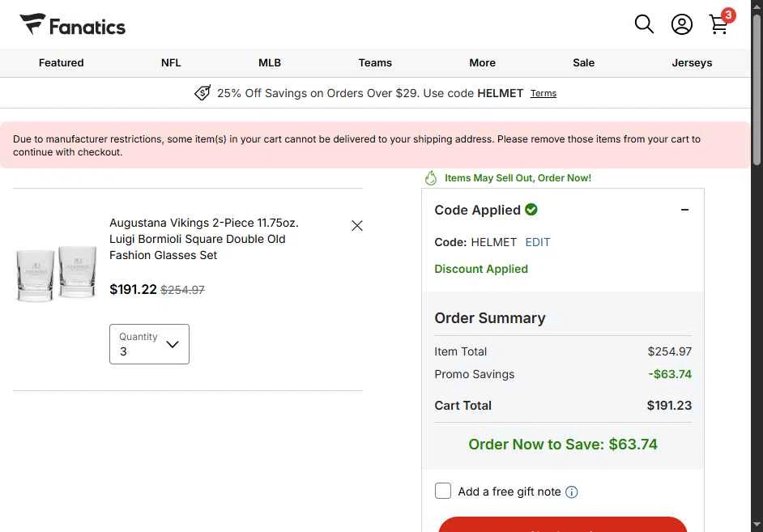Open the Quantity dropdown

pos(149,344)
